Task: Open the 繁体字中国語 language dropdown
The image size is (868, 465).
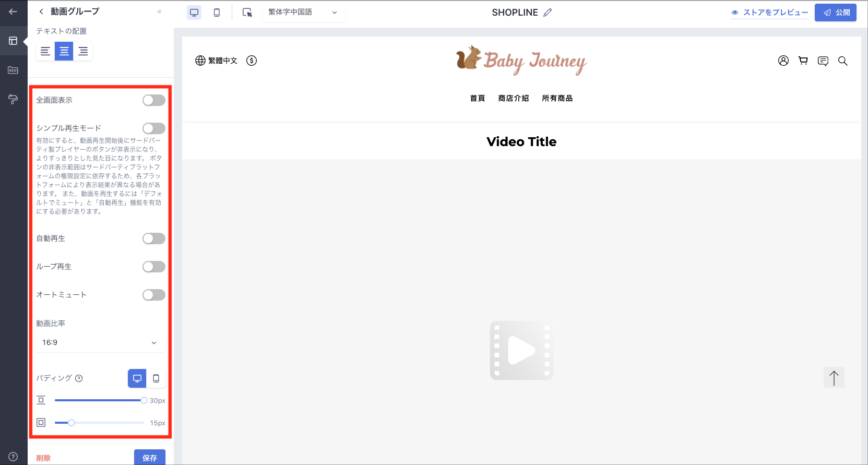Action: coord(304,12)
